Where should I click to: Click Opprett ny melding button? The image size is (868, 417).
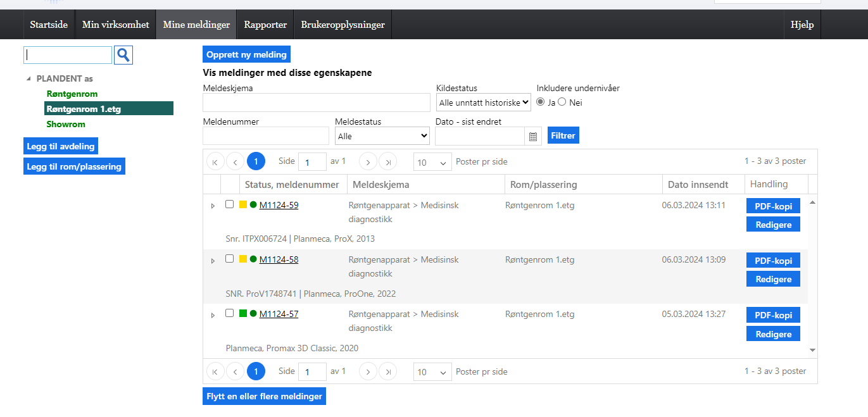click(246, 54)
